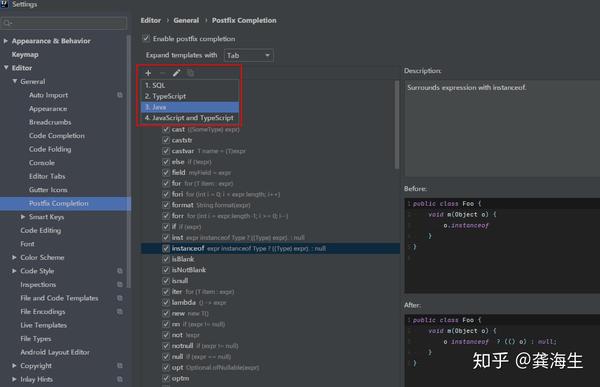Open File Types settings page
This screenshot has height=387, width=600.
(36, 339)
